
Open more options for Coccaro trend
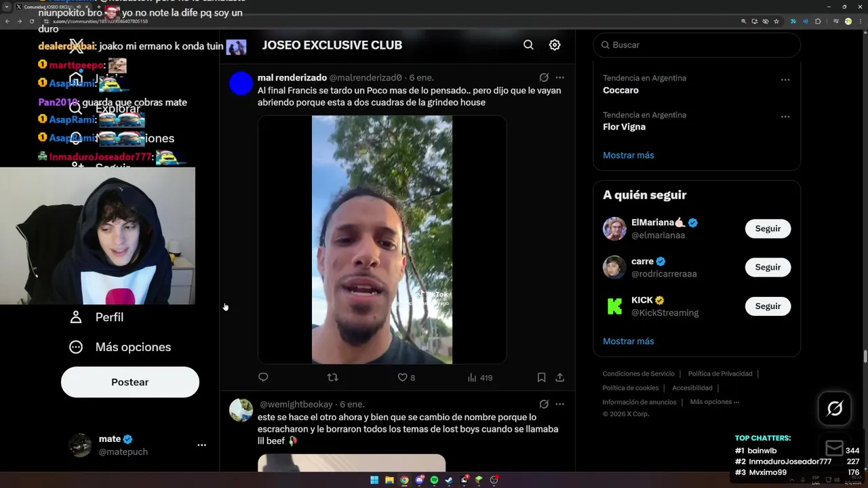tap(785, 80)
